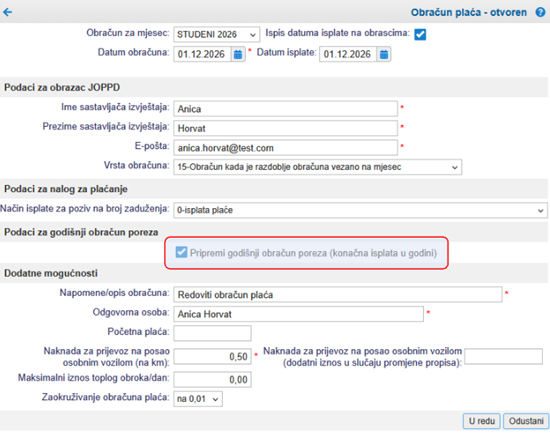550x433 pixels.
Task: Click the Podaci za nalog za plaćanje heading
Action: [x=66, y=189]
